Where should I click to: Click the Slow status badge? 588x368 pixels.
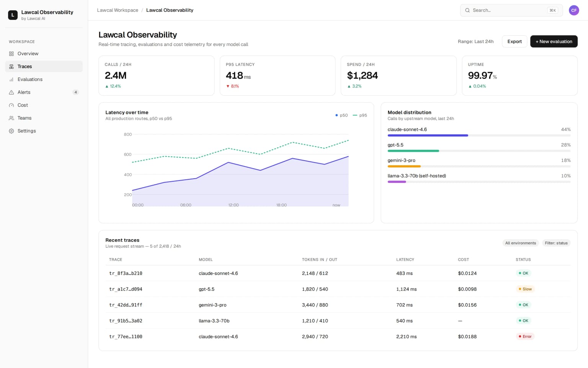coord(525,289)
